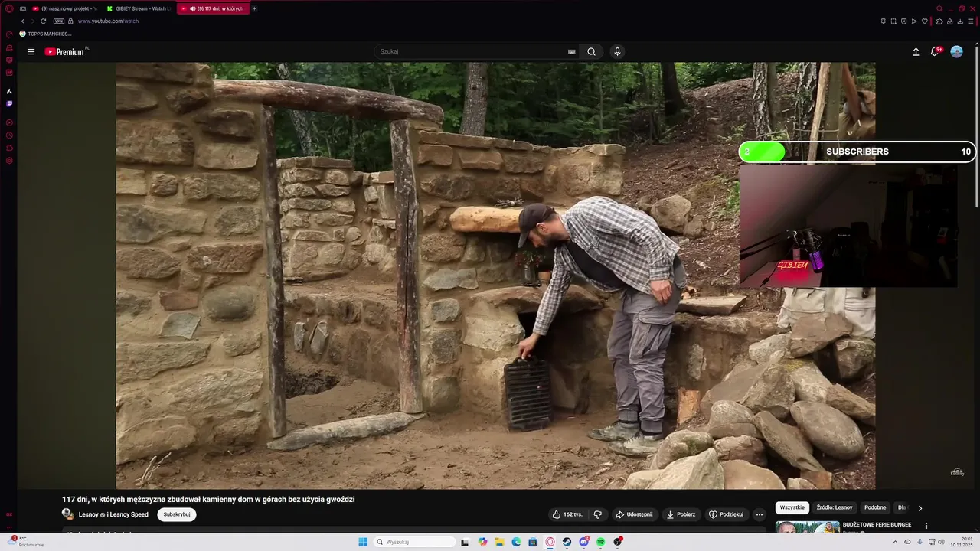Click the SUBSCRIBERS goal progress bar overlay
Screen dimensions: 980x551
pyautogui.click(x=857, y=152)
